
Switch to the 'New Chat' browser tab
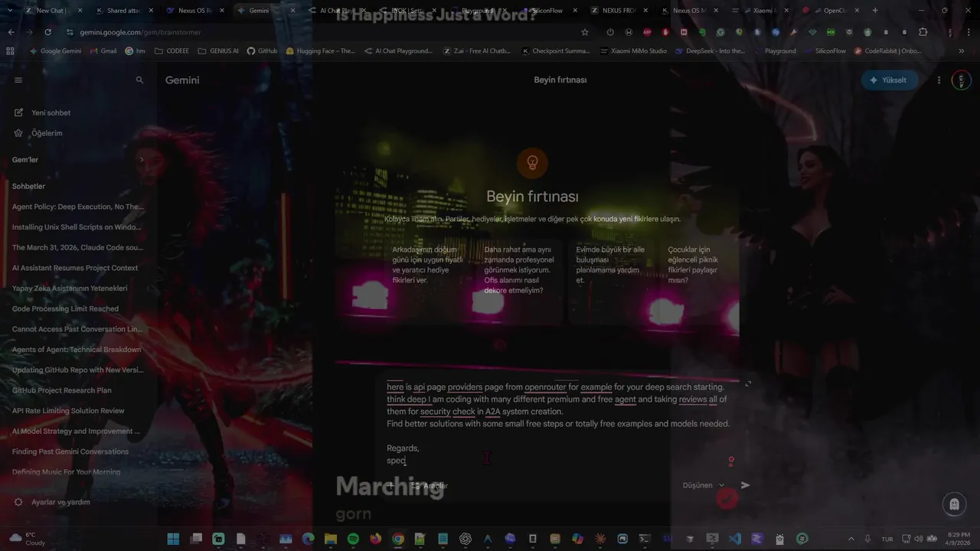(x=51, y=11)
